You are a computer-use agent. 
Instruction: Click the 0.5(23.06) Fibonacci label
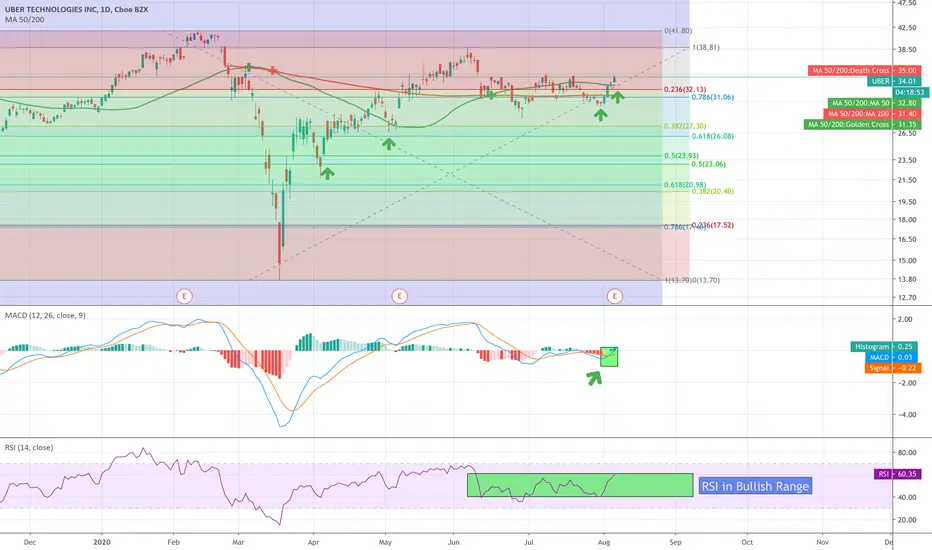click(x=708, y=164)
